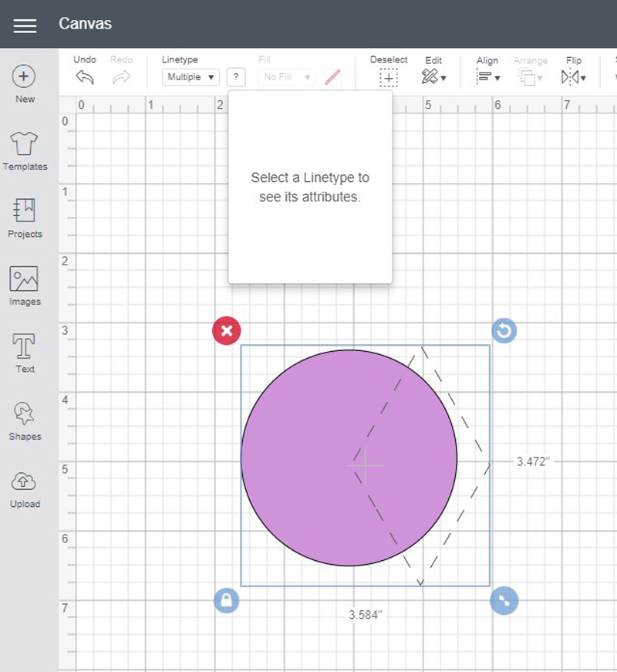Click the greyed-out Redo arrow

[x=121, y=78]
